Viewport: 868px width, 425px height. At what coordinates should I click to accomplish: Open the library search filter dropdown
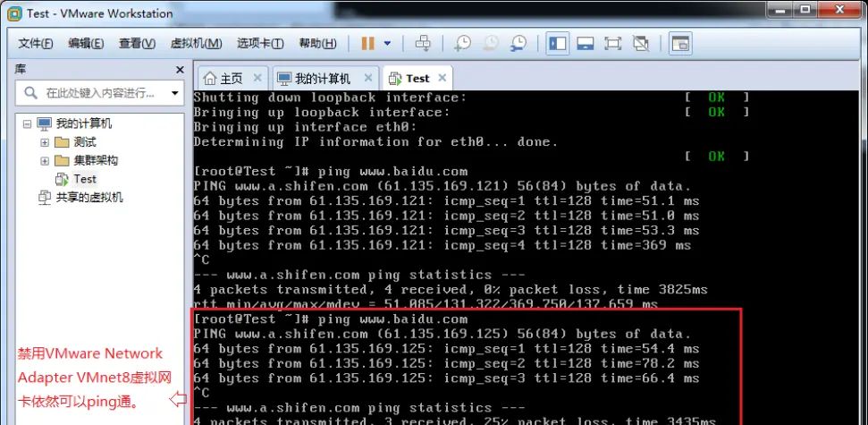175,93
